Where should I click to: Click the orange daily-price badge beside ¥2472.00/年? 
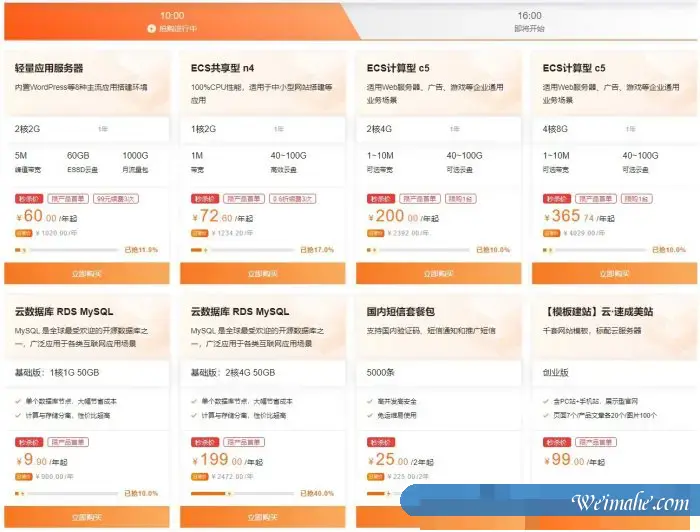point(200,477)
